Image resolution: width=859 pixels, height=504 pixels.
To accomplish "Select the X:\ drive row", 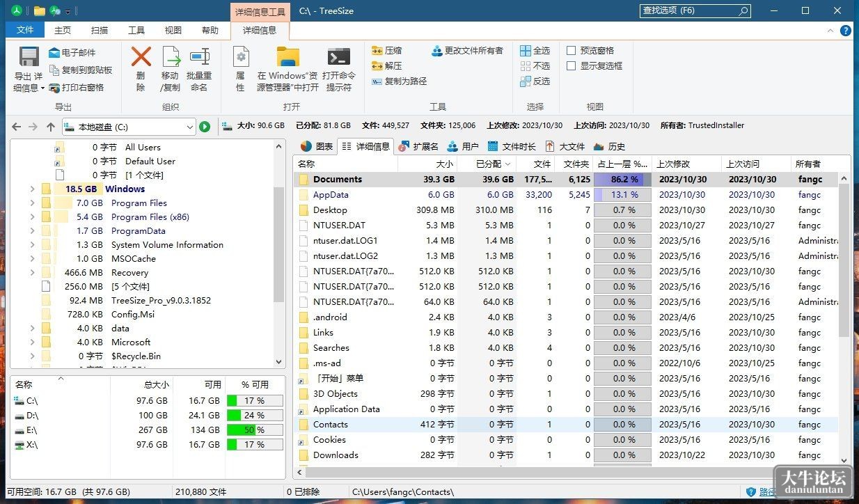I will tap(148, 445).
